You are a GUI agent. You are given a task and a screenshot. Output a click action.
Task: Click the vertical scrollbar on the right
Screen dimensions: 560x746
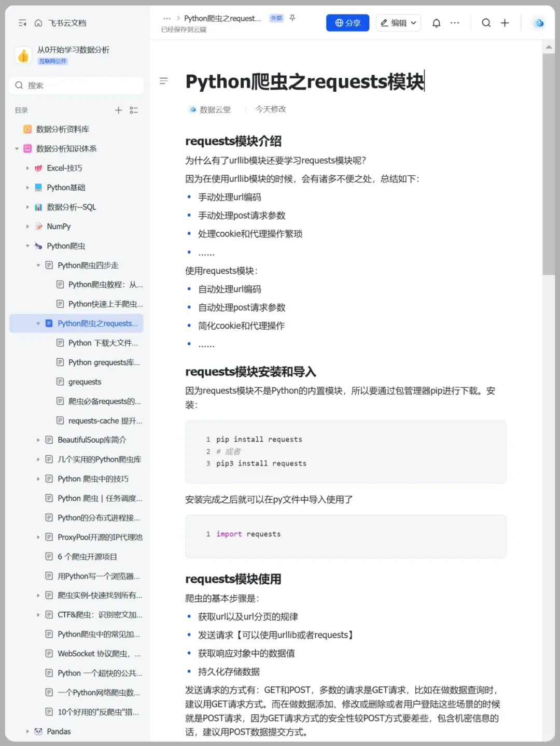click(549, 156)
